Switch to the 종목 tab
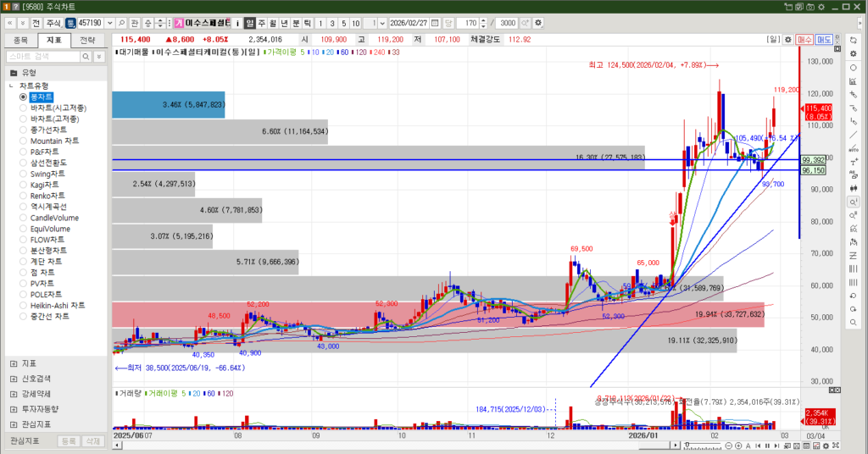 click(x=21, y=40)
